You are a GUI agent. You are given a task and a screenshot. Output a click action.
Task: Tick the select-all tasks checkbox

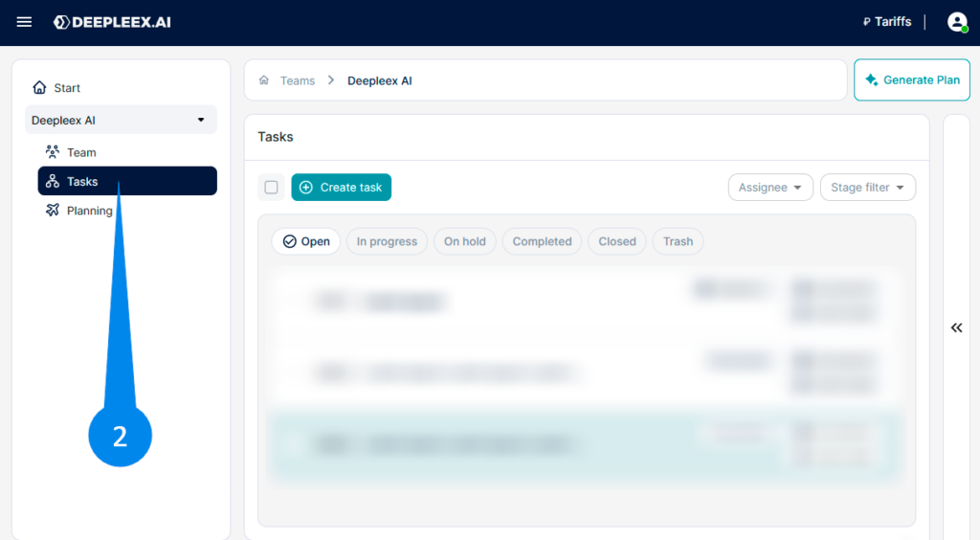pyautogui.click(x=271, y=188)
